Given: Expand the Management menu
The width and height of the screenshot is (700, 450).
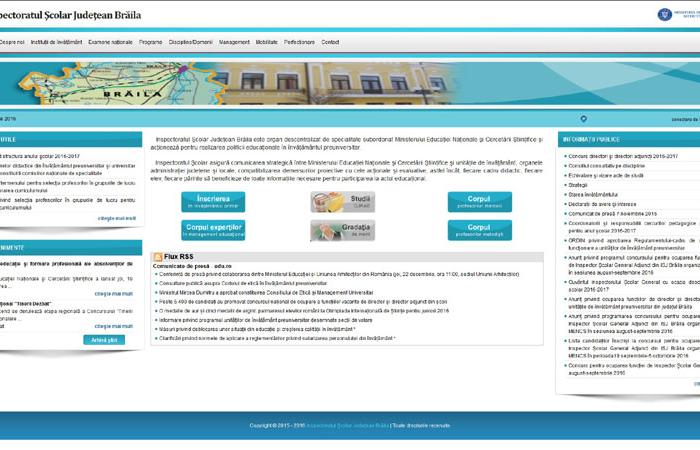Looking at the screenshot, I should coord(234,42).
